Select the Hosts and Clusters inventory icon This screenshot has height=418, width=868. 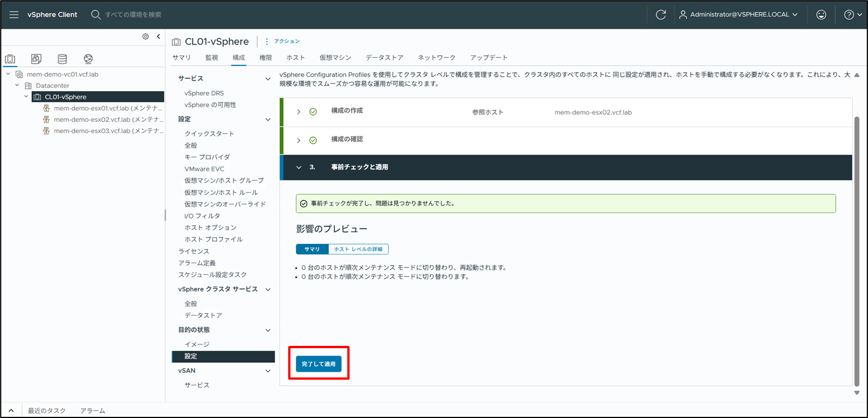[x=10, y=58]
